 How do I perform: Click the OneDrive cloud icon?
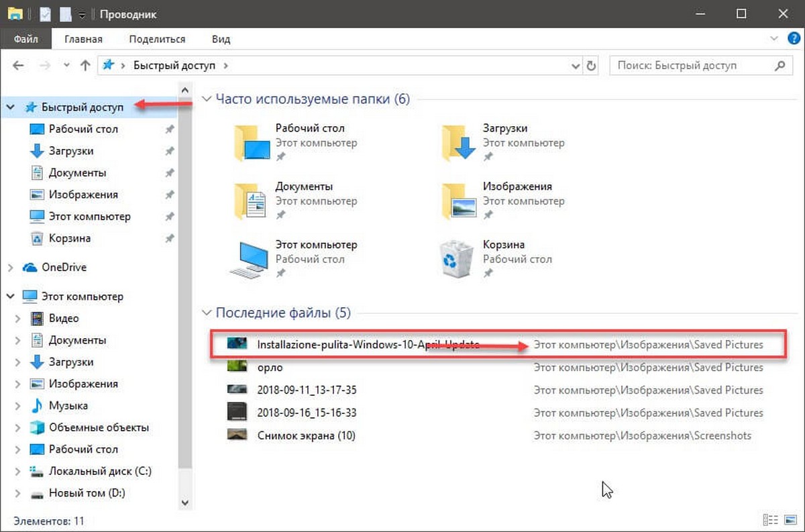point(30,267)
